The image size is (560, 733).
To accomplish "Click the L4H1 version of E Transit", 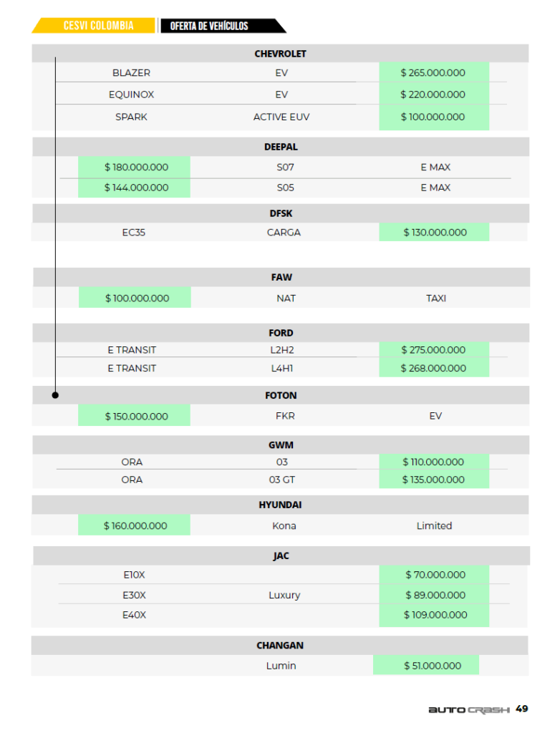I will coord(281,368).
